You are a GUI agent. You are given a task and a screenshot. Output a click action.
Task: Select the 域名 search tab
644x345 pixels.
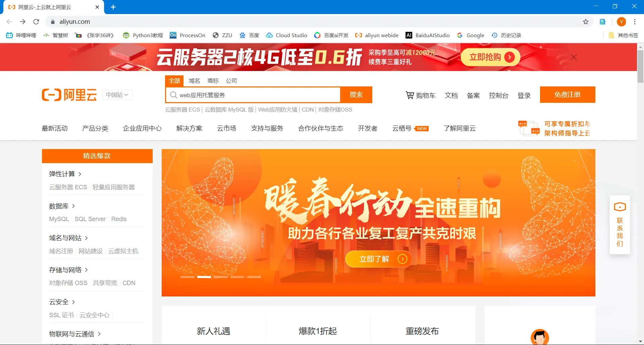pyautogui.click(x=195, y=81)
